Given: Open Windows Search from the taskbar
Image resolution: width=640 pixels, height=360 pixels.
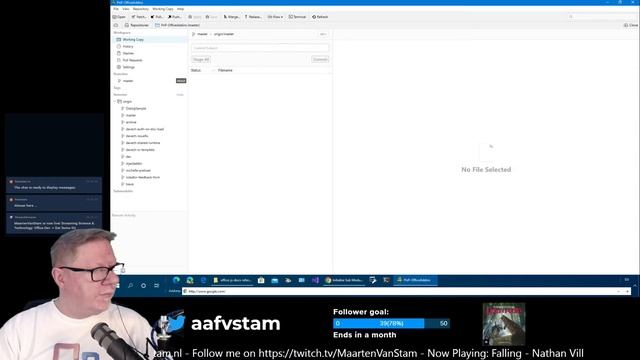Looking at the screenshot, I should (x=130, y=285).
